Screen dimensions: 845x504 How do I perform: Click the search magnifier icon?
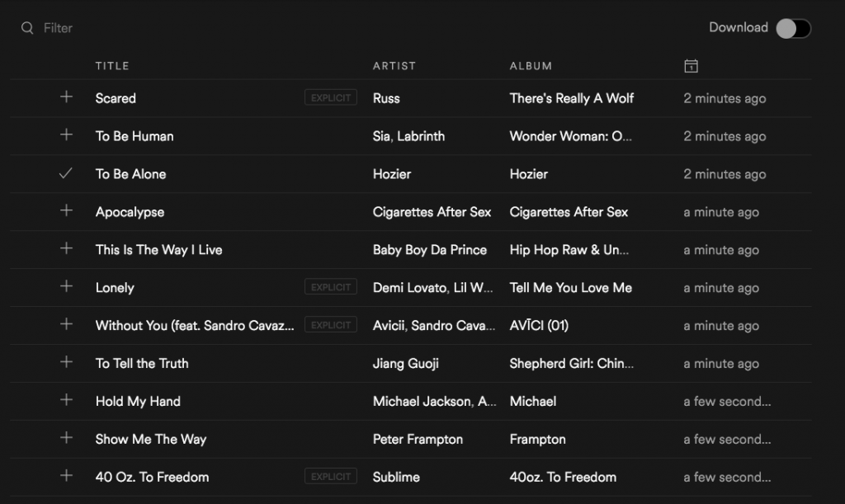tap(27, 28)
